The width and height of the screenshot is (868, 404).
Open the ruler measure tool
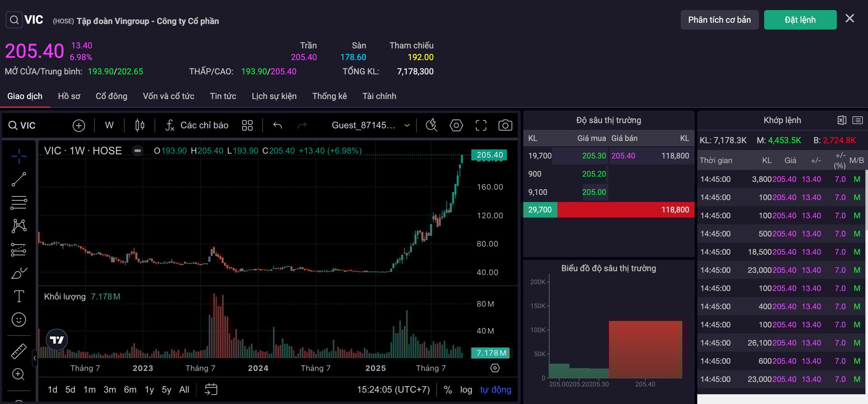pos(19,351)
